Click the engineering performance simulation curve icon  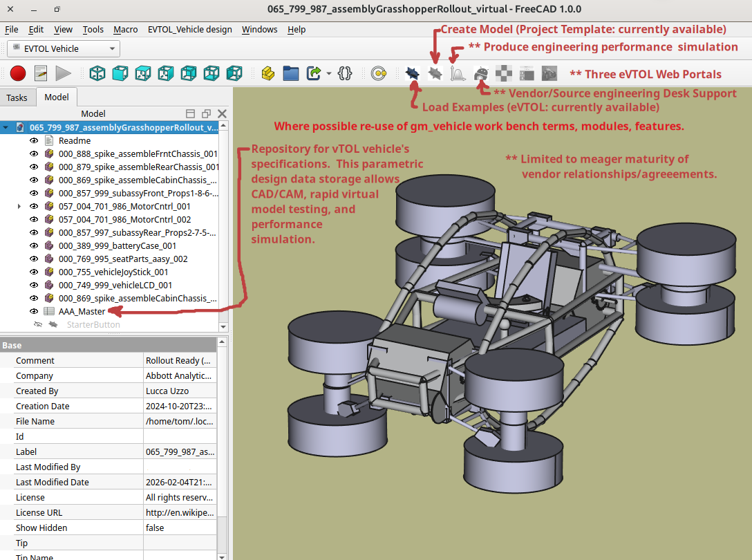pyautogui.click(x=457, y=73)
